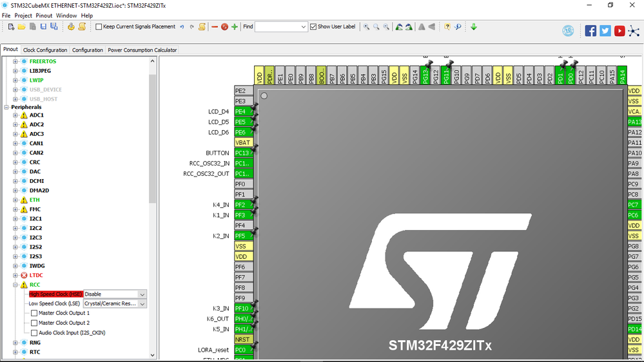
Task: Open the YouTube link icon
Action: (x=620, y=31)
